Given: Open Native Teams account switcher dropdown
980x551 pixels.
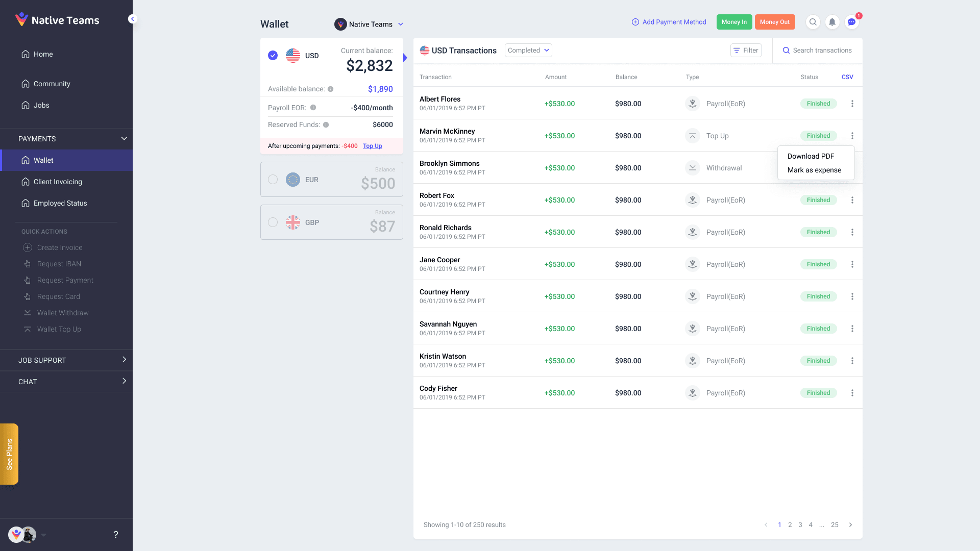Looking at the screenshot, I should click(369, 24).
